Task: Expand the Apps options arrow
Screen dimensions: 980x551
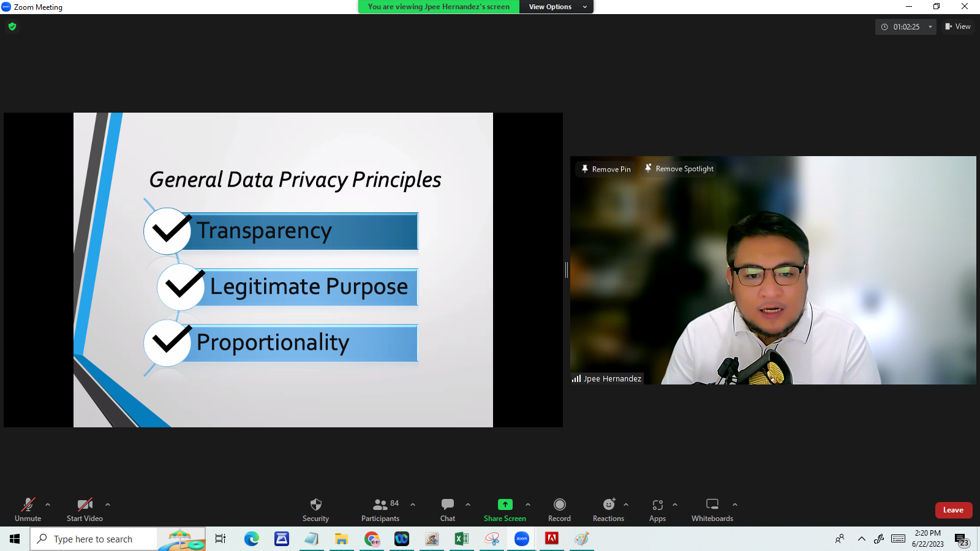Action: tap(675, 504)
